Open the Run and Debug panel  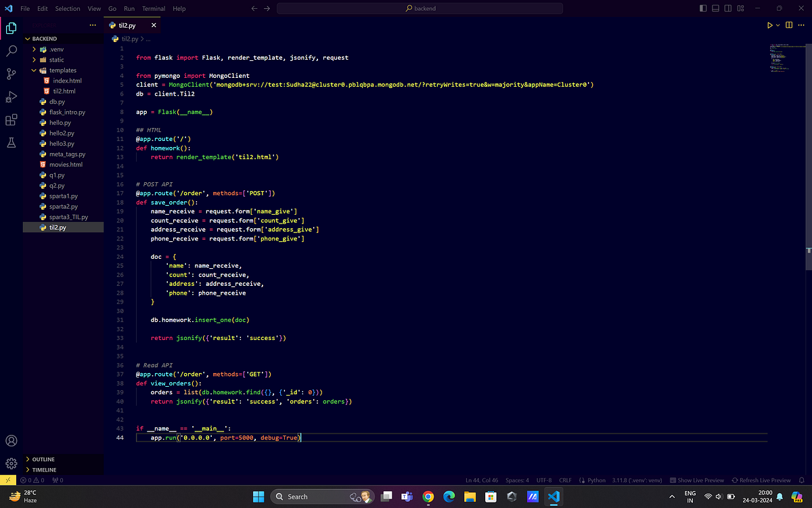pyautogui.click(x=11, y=96)
